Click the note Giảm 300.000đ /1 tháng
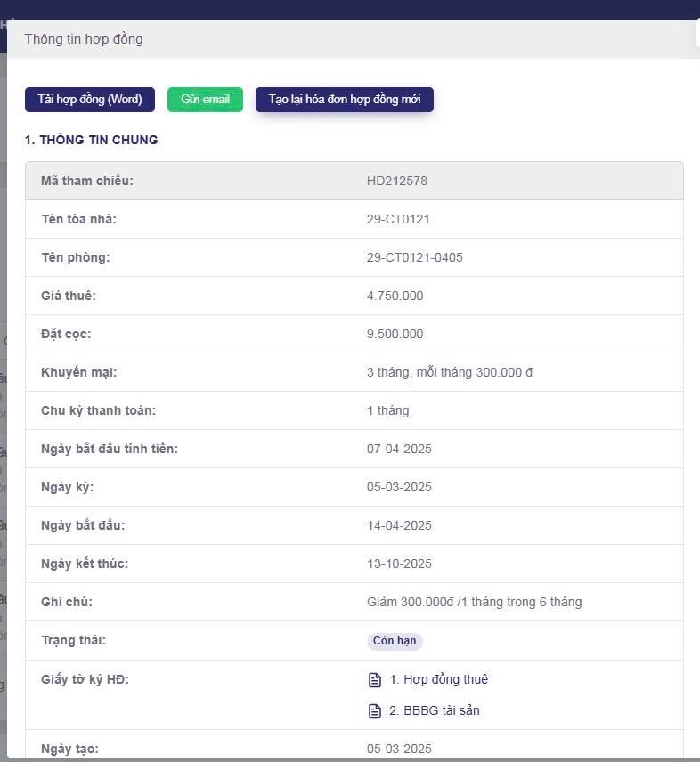The image size is (700, 762). click(474, 602)
